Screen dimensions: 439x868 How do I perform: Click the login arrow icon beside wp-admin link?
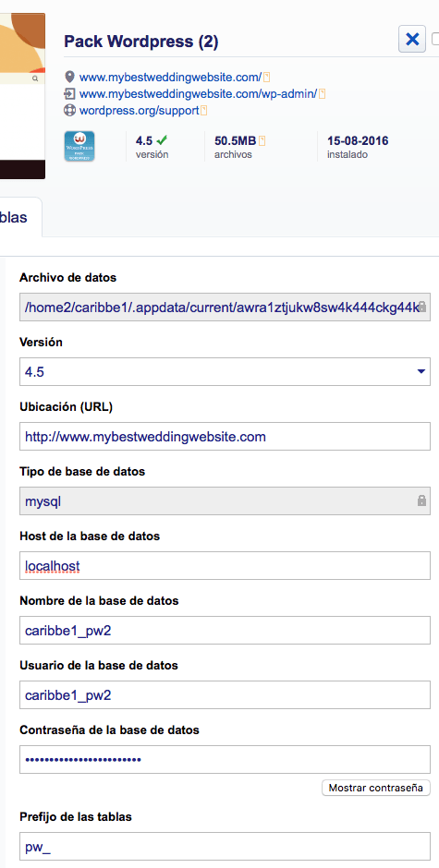click(x=69, y=93)
